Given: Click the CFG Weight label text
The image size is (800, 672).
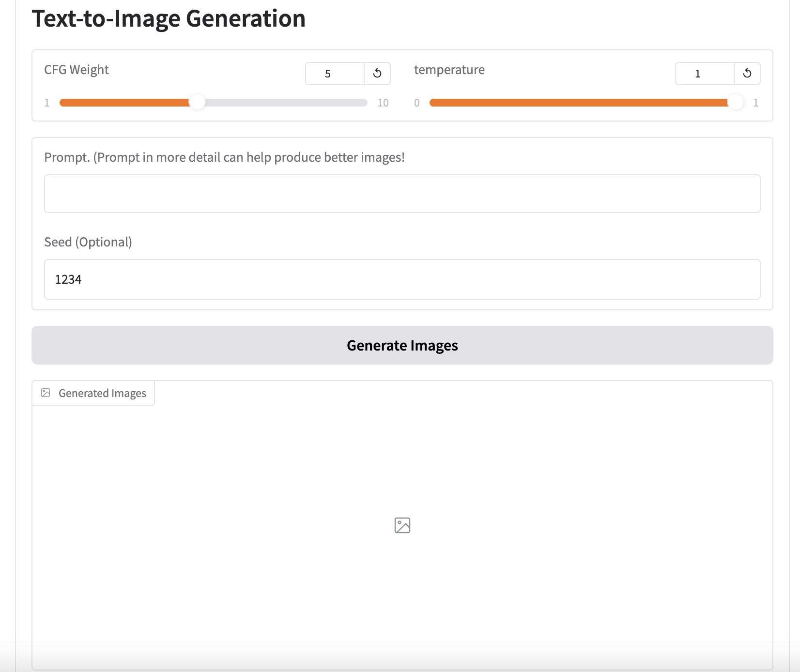Looking at the screenshot, I should tap(77, 70).
